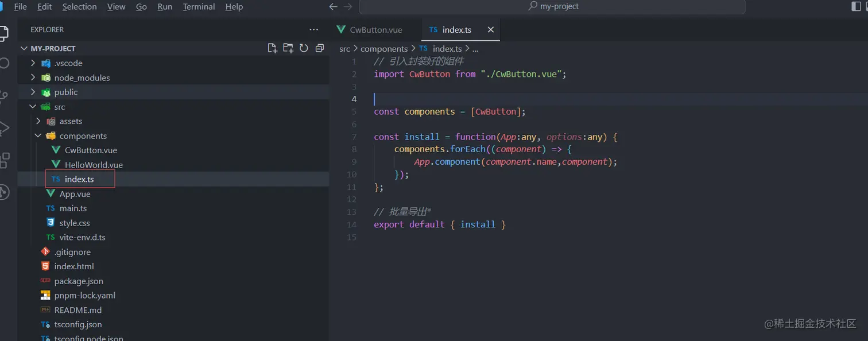Click src in the breadcrumb
Image resolution: width=868 pixels, height=341 pixels.
pos(344,49)
